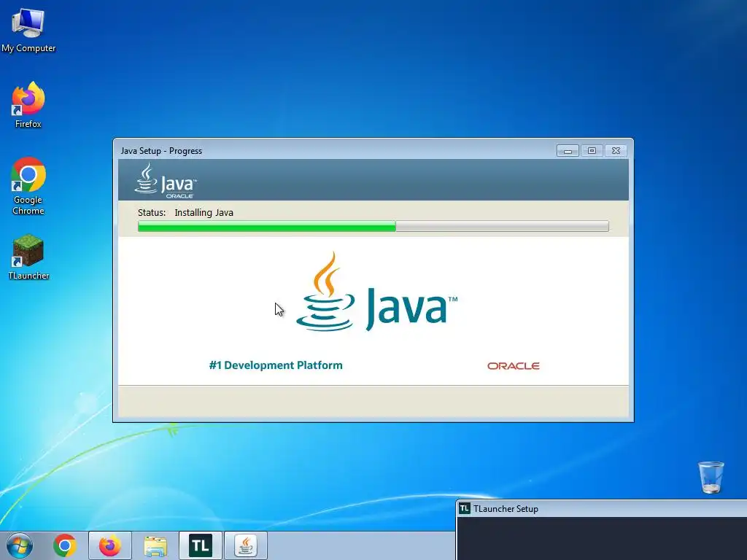Screen dimensions: 747x560
Task: Click the #1 Development Platform text
Action: click(276, 365)
